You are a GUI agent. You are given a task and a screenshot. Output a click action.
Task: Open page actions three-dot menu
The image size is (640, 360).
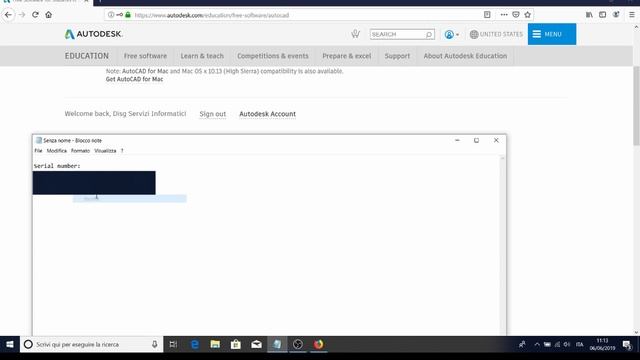504,15
